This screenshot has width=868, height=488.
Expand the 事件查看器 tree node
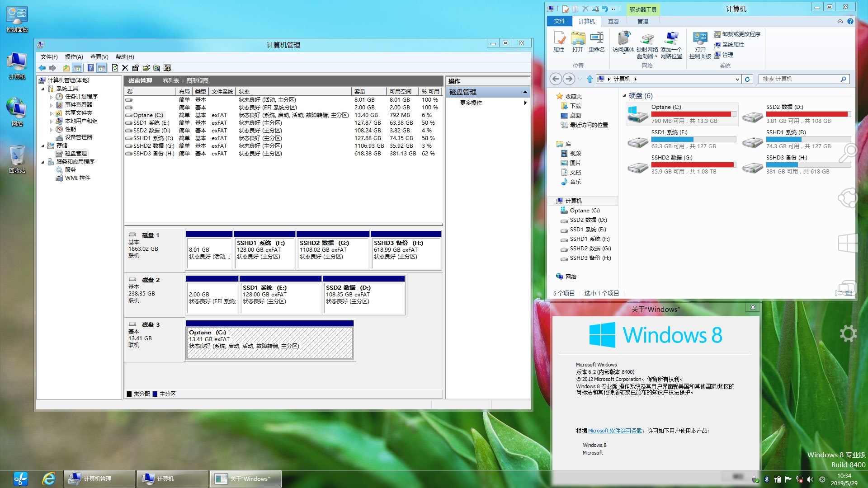pos(51,105)
